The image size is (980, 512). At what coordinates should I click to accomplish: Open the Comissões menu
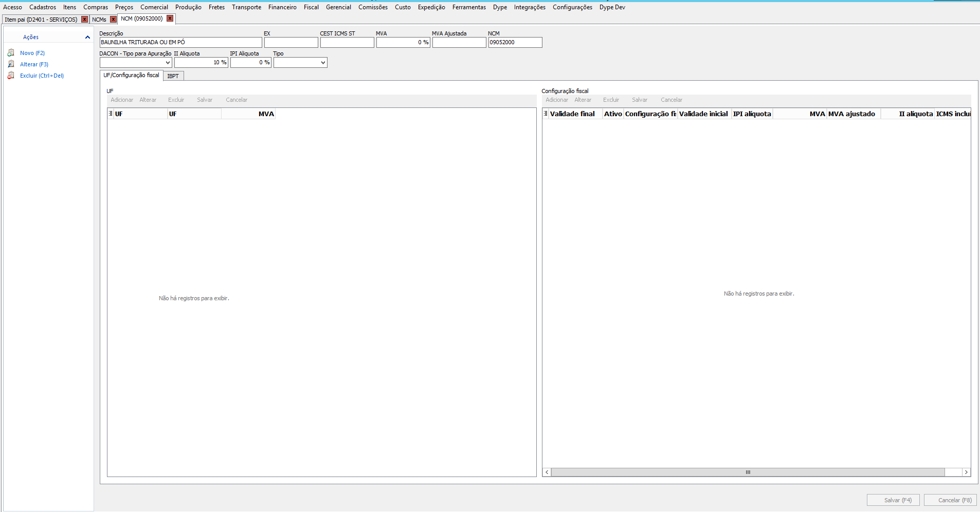pyautogui.click(x=373, y=7)
